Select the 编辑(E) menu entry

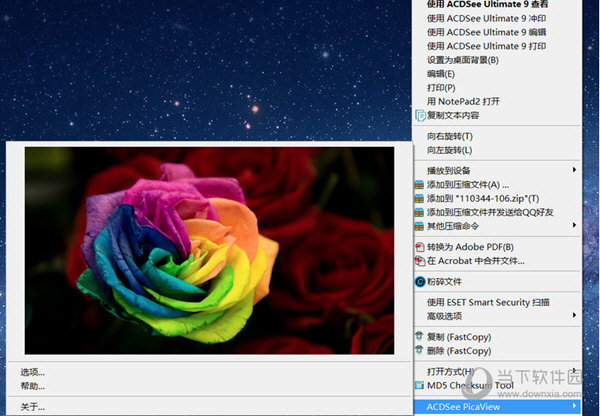tap(441, 74)
